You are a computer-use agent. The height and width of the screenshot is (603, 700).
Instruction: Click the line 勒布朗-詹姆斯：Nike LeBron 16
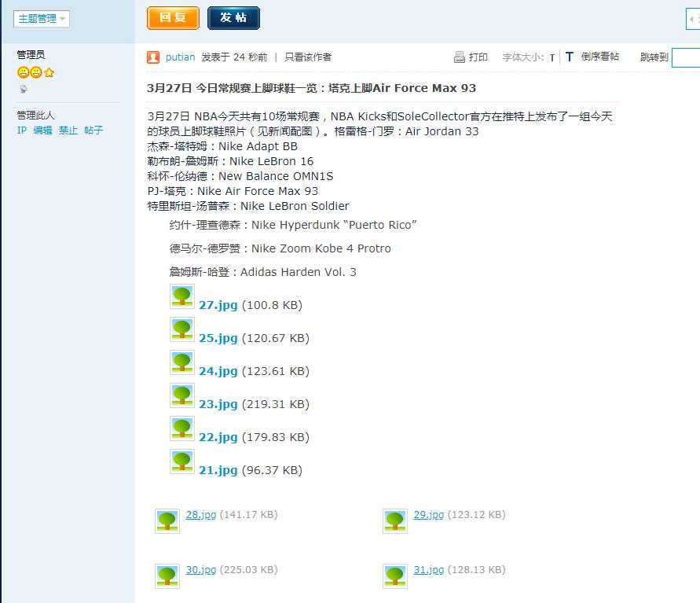[230, 161]
